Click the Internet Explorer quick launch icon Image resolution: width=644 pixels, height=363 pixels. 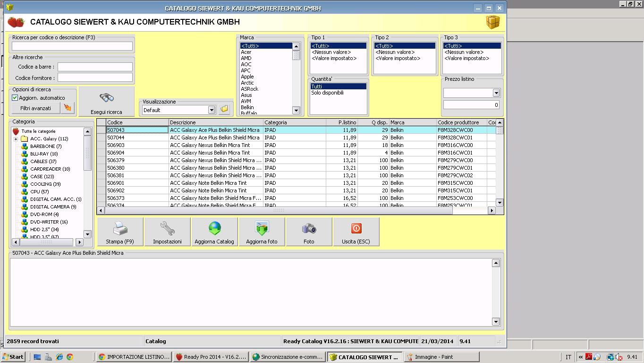pyautogui.click(x=59, y=357)
